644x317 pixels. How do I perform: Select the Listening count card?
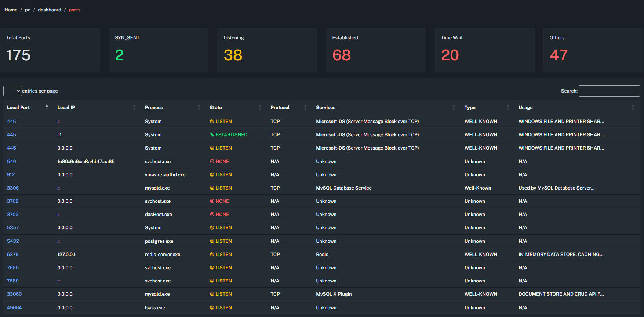(x=267, y=50)
